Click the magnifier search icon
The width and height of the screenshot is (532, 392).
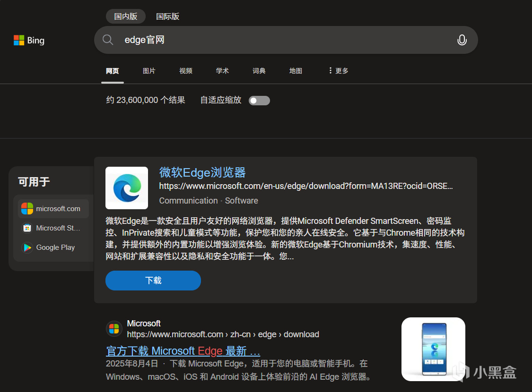(x=108, y=40)
